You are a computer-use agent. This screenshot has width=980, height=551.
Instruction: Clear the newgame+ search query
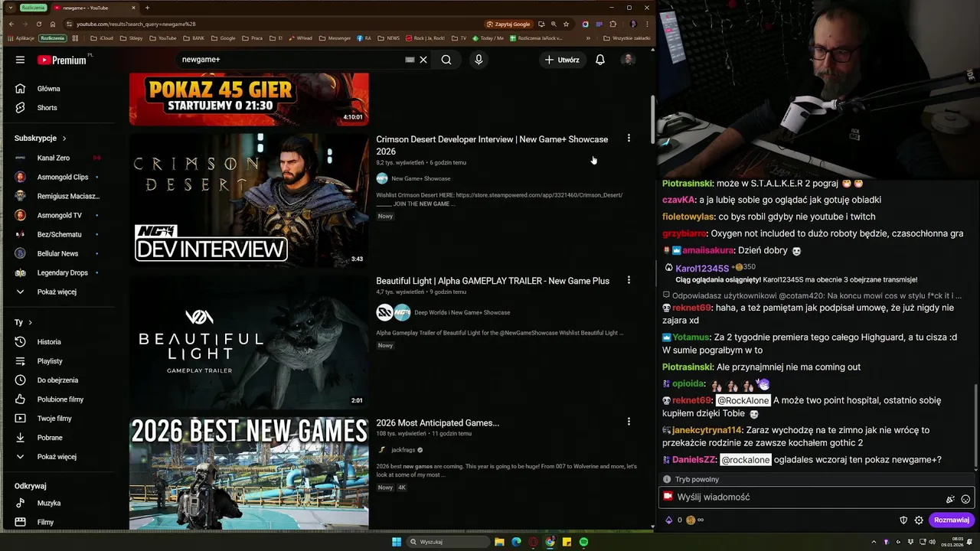point(423,60)
